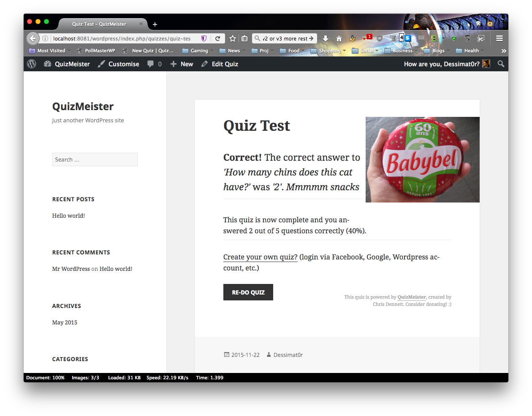Close the Quiz Test tab
This screenshot has width=532, height=416.
(141, 24)
